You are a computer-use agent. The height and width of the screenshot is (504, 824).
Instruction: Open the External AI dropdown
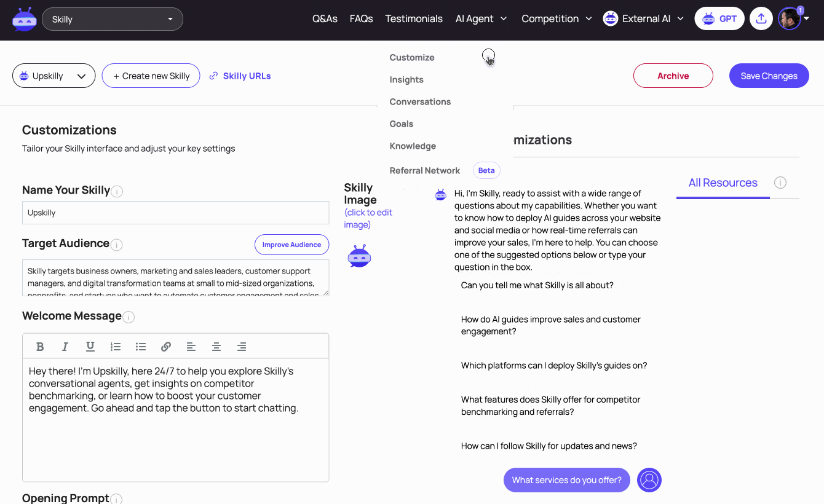pos(643,18)
